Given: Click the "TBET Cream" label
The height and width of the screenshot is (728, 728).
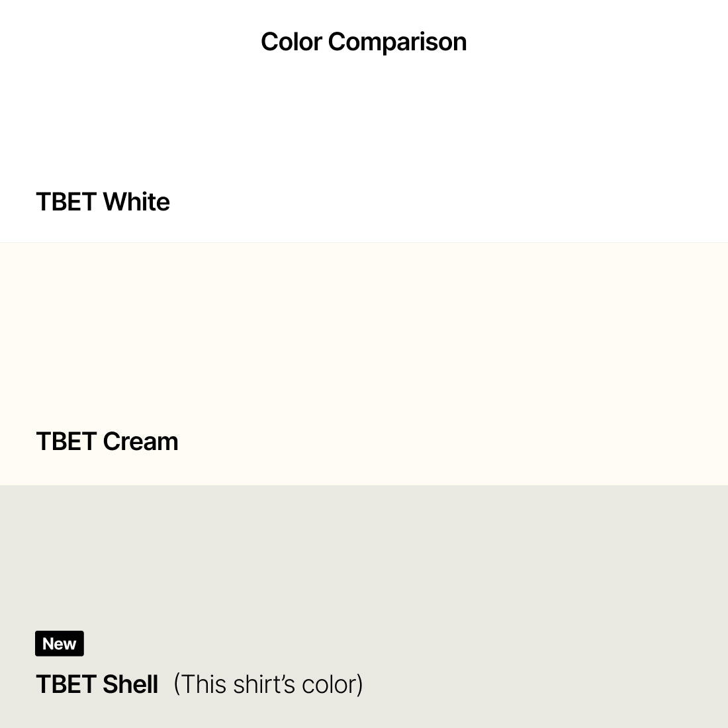Looking at the screenshot, I should point(107,441).
